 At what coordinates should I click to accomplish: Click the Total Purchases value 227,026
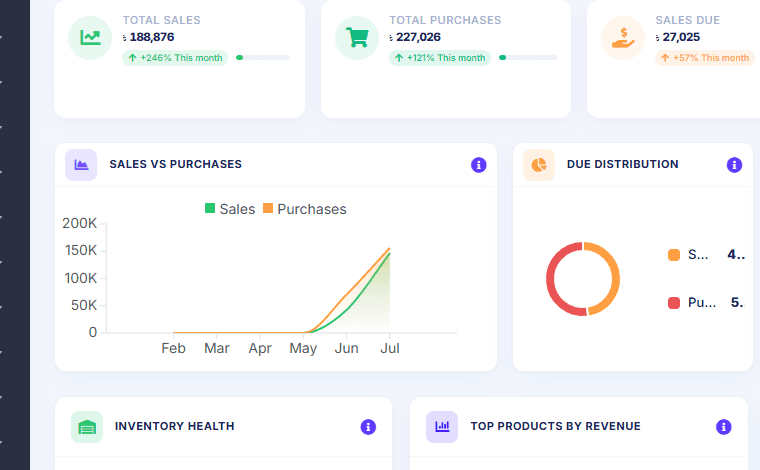418,37
